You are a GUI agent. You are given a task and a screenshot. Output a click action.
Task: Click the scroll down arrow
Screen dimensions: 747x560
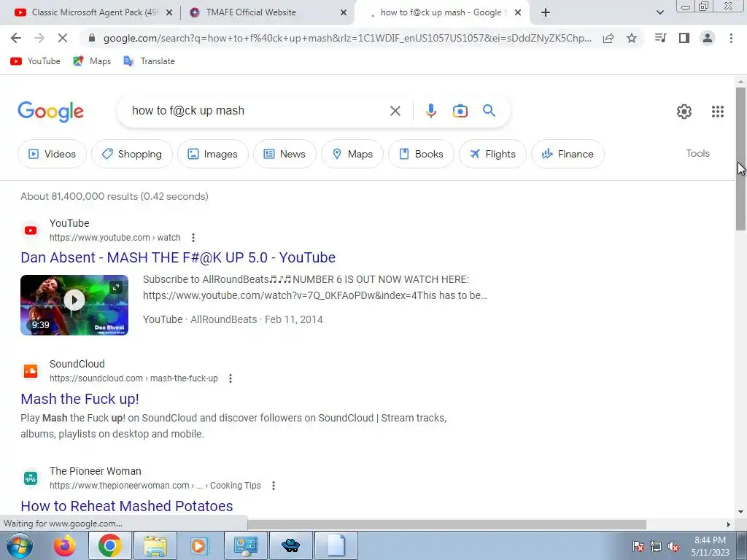(740, 513)
